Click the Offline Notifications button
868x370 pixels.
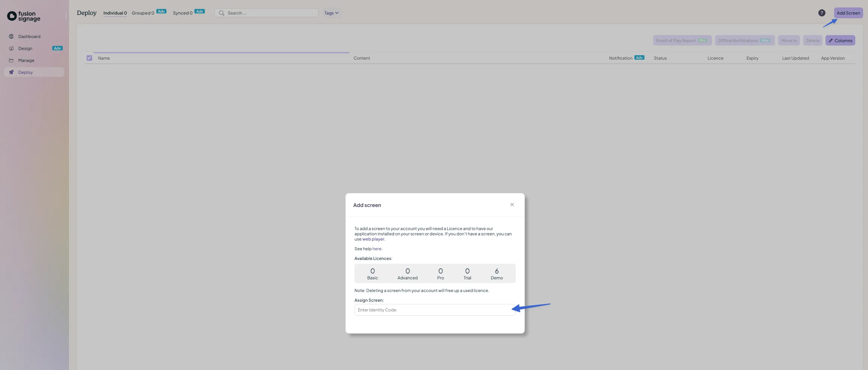pyautogui.click(x=744, y=41)
